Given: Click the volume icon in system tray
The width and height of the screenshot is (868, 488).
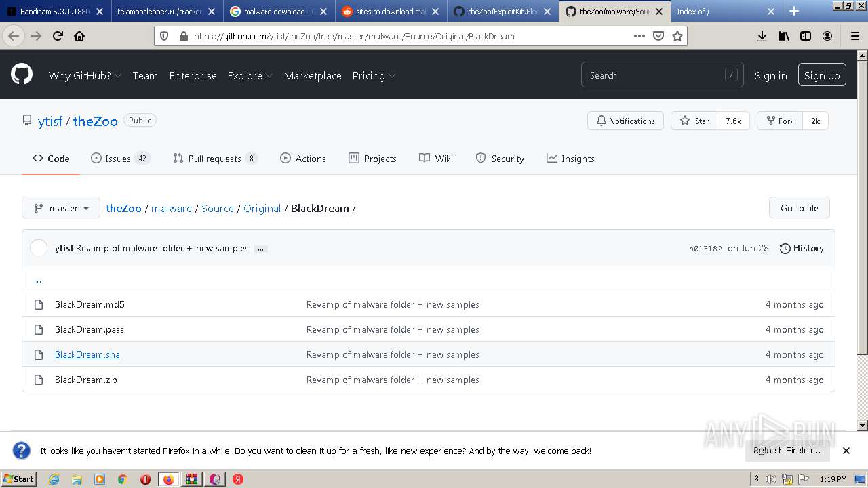Looking at the screenshot, I should (x=771, y=479).
